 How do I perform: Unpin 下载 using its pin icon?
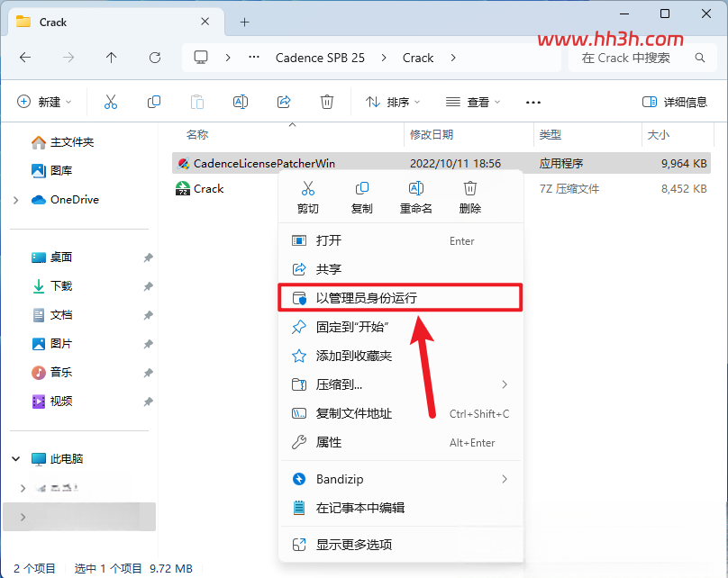click(148, 286)
